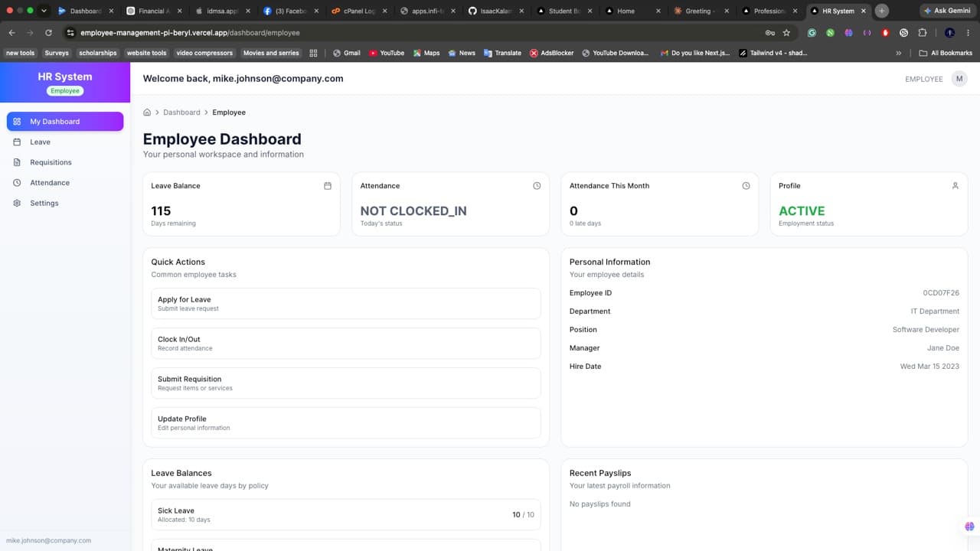Image resolution: width=980 pixels, height=551 pixels.
Task: Switch to the IsaacKalan GitHub tab
Action: pyautogui.click(x=495, y=11)
